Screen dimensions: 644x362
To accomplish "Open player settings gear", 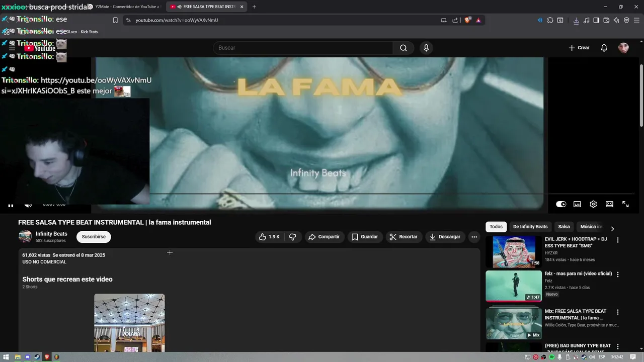I will click(x=593, y=204).
